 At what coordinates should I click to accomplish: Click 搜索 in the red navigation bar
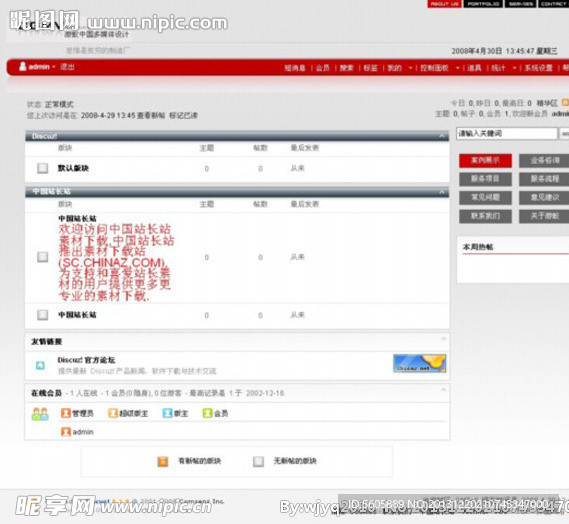(347, 68)
